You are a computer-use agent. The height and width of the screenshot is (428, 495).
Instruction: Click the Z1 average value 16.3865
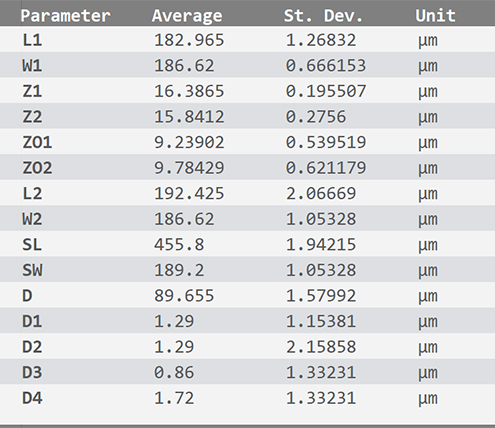click(189, 91)
